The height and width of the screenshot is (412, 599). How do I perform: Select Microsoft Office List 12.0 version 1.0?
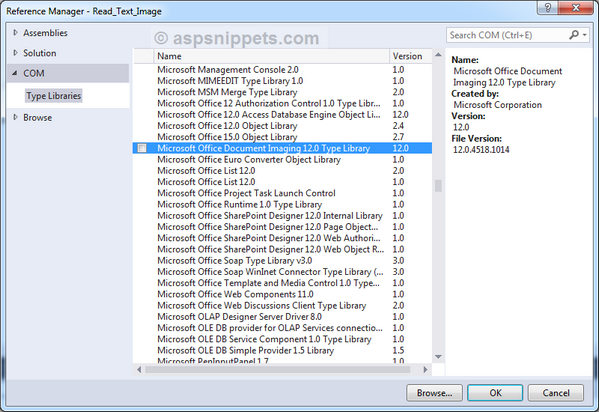pyautogui.click(x=282, y=182)
